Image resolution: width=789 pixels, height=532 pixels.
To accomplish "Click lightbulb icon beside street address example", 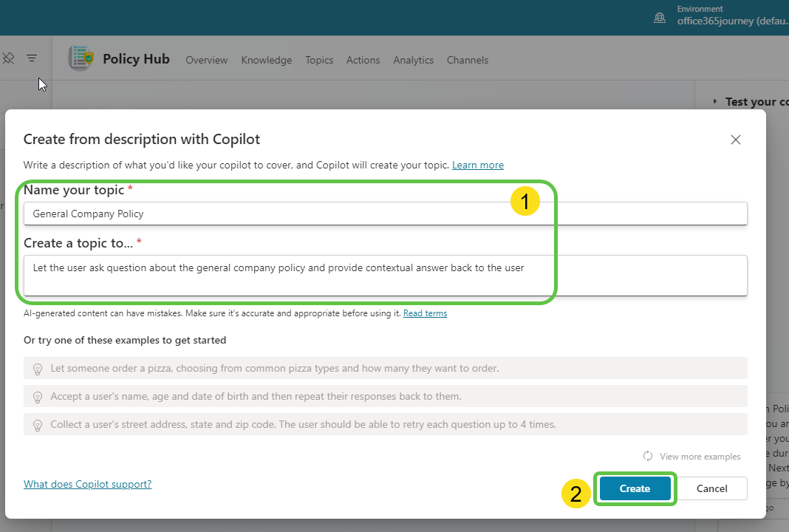I will (x=38, y=425).
